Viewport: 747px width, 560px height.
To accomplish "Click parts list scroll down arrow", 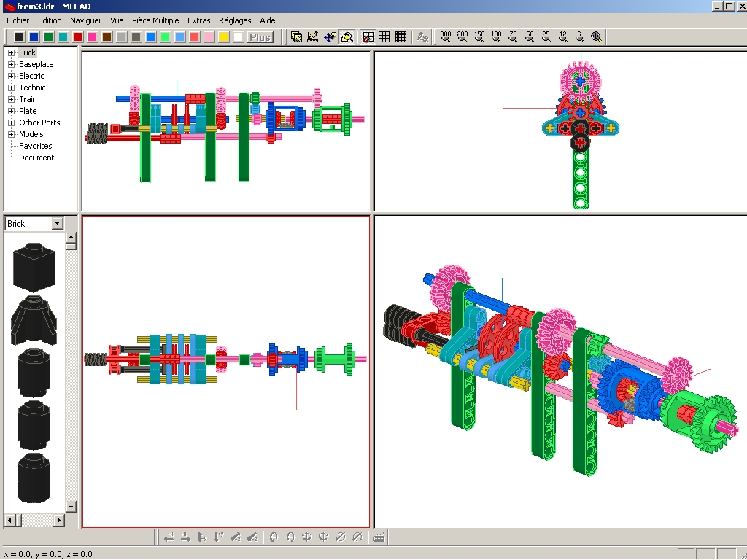I will pyautogui.click(x=71, y=507).
